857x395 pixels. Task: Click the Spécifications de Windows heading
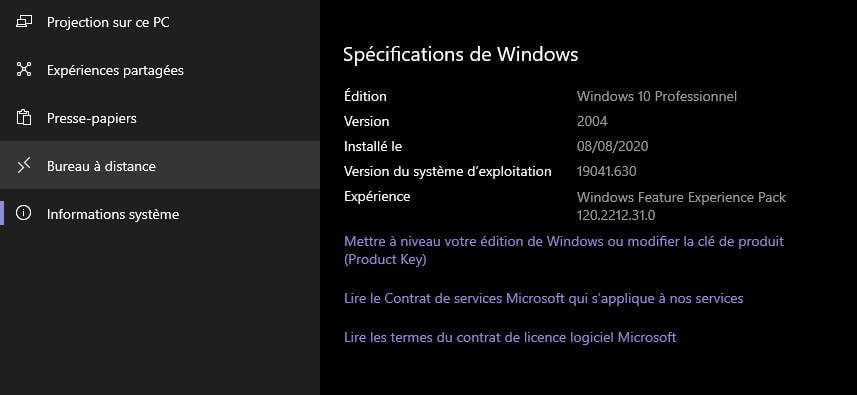coord(460,55)
